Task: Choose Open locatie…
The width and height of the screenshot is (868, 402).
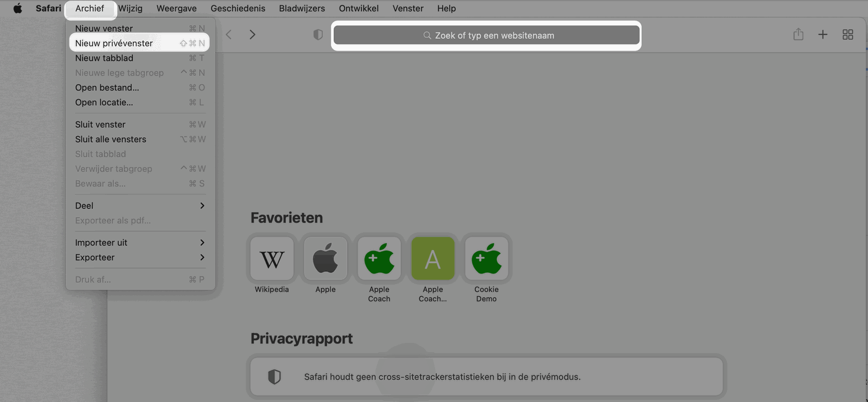Action: click(x=140, y=102)
